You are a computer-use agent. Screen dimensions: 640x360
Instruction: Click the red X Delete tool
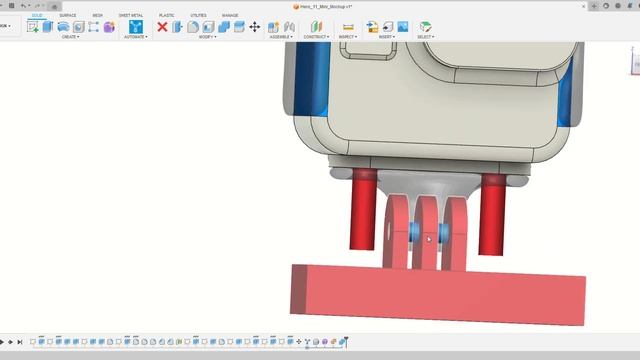162,27
